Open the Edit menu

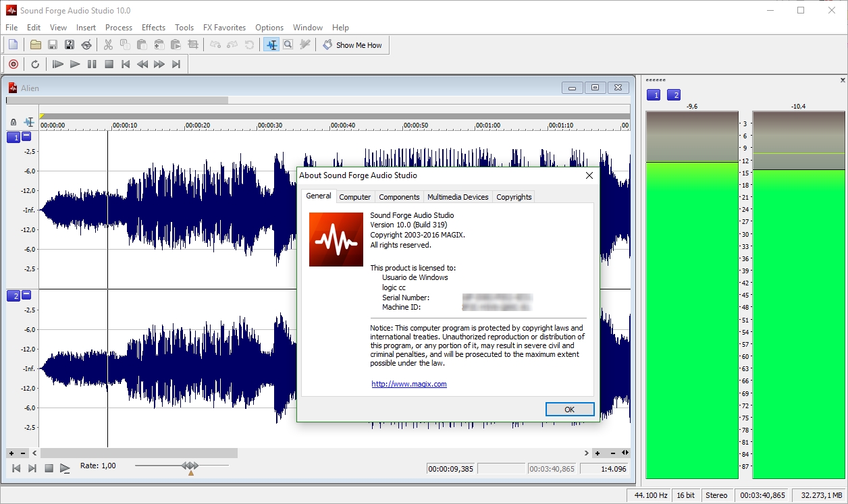click(x=34, y=28)
